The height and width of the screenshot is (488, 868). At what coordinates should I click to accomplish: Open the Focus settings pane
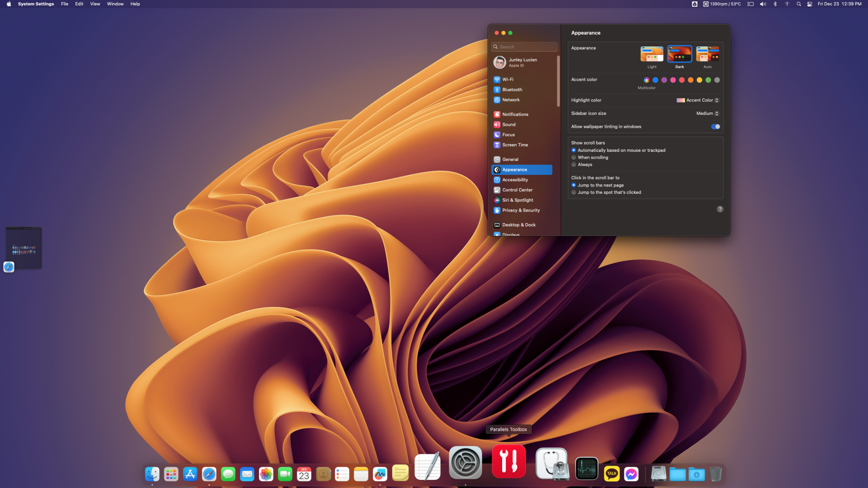508,135
